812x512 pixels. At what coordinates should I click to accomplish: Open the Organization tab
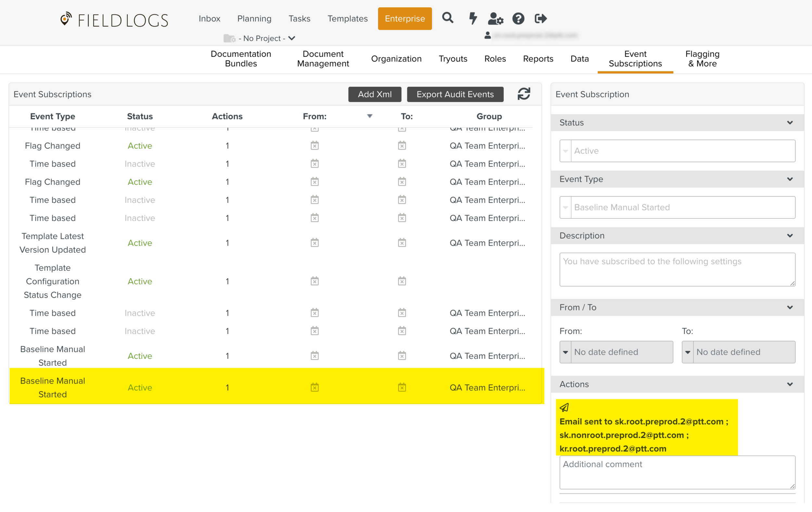tap(396, 59)
